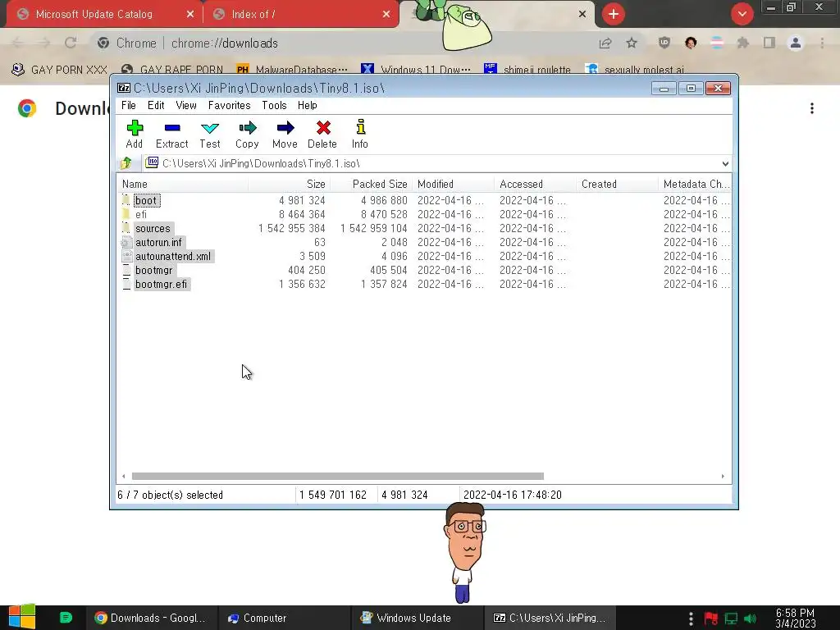840x630 pixels.
Task: Click the scroll left arrow in 7-Zip
Action: [124, 477]
